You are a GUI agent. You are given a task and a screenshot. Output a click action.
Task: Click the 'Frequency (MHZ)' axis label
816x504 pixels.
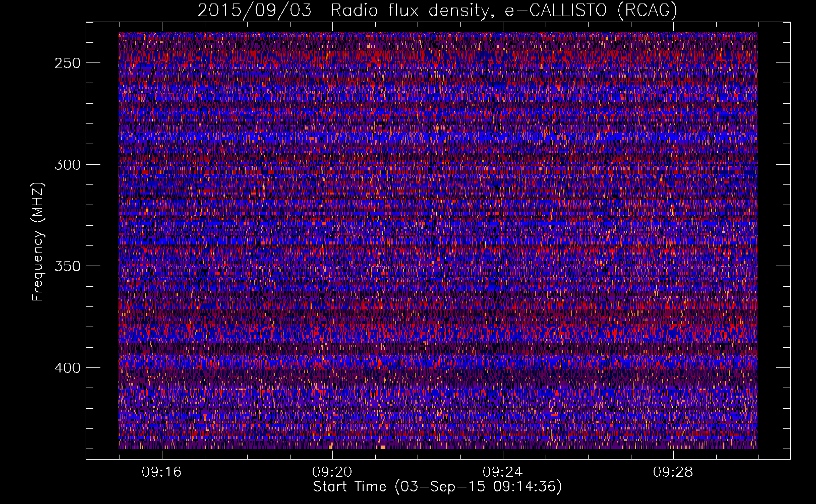tap(38, 241)
